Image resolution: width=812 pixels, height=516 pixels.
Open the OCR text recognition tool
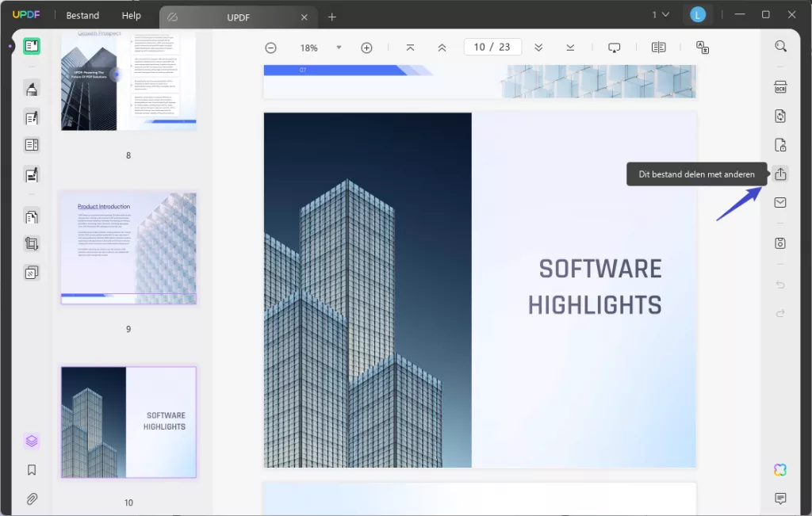click(x=780, y=87)
